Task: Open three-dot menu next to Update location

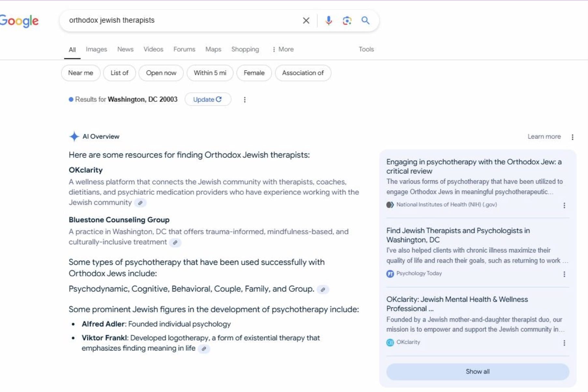Action: pos(244,100)
